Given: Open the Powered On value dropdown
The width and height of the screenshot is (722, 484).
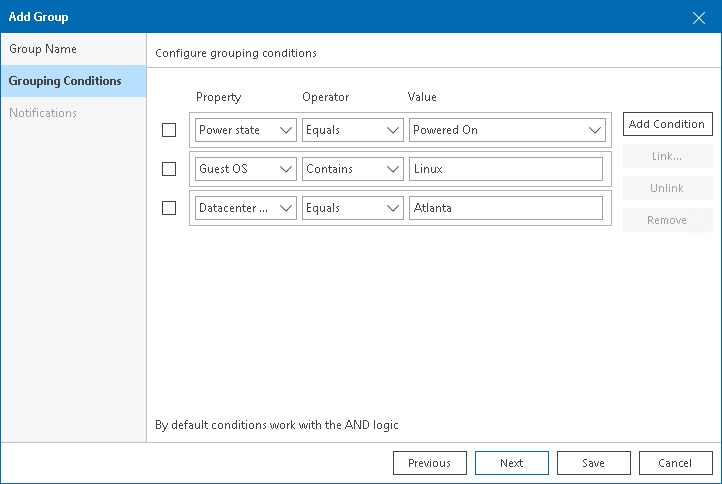Looking at the screenshot, I should click(x=507, y=130).
